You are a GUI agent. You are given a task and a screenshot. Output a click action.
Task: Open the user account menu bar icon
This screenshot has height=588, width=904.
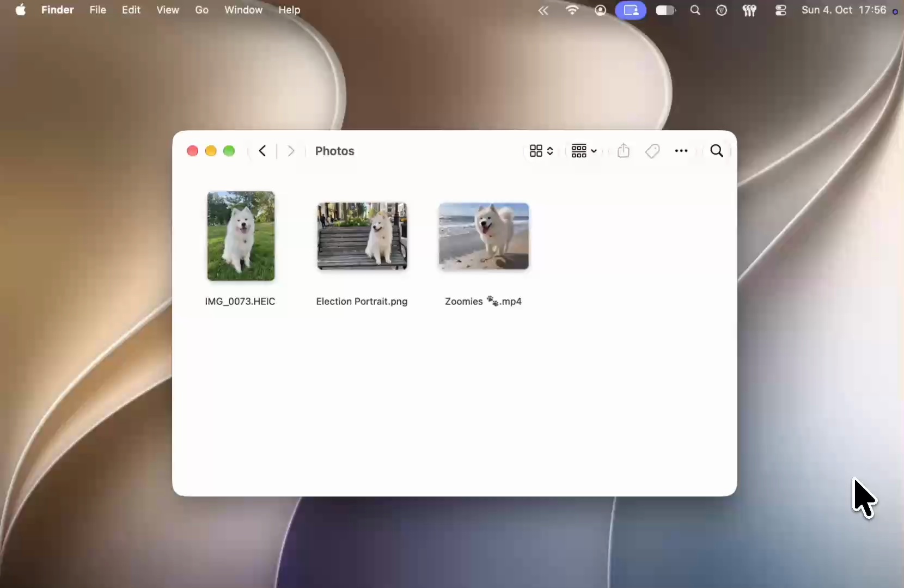600,10
